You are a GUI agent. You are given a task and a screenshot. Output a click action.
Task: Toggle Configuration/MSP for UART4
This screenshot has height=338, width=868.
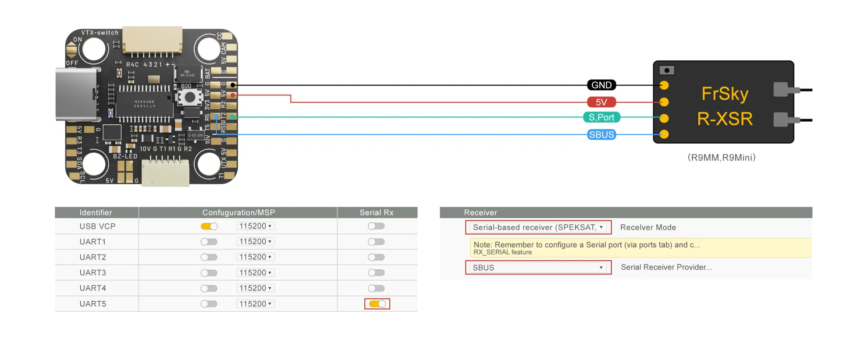[x=209, y=289]
